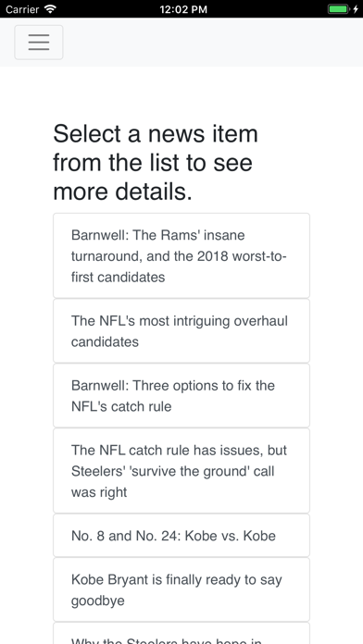This screenshot has width=363, height=644.
Task: Click 'goodbye' text in the Kobe Bryant item
Action: (x=98, y=601)
